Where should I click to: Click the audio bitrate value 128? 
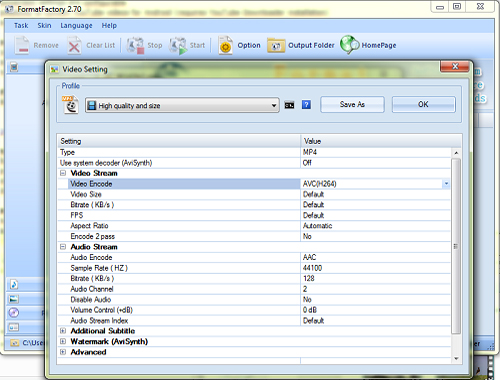tap(309, 278)
